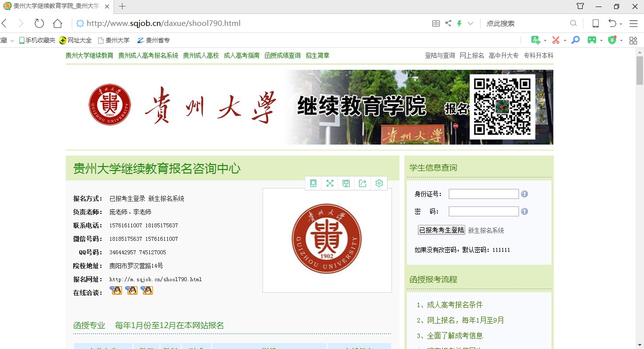Expand the yen shield dropdown arrow
Viewport: 644px width, 349px height.
[621, 40]
